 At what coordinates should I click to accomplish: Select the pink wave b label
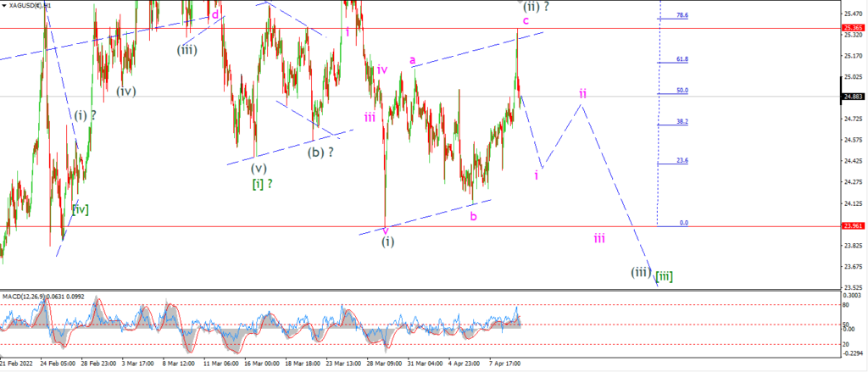(x=473, y=216)
